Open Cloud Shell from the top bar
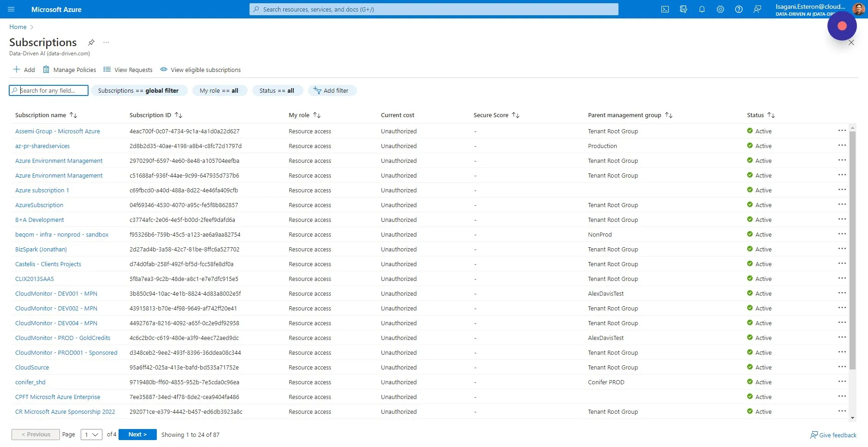Image resolution: width=868 pixels, height=447 pixels. [x=665, y=9]
